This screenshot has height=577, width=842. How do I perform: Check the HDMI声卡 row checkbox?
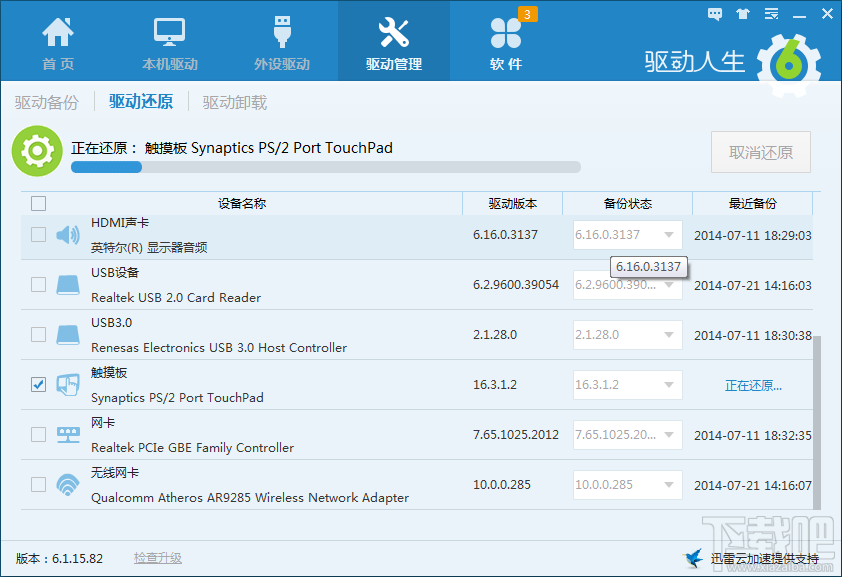click(x=38, y=235)
